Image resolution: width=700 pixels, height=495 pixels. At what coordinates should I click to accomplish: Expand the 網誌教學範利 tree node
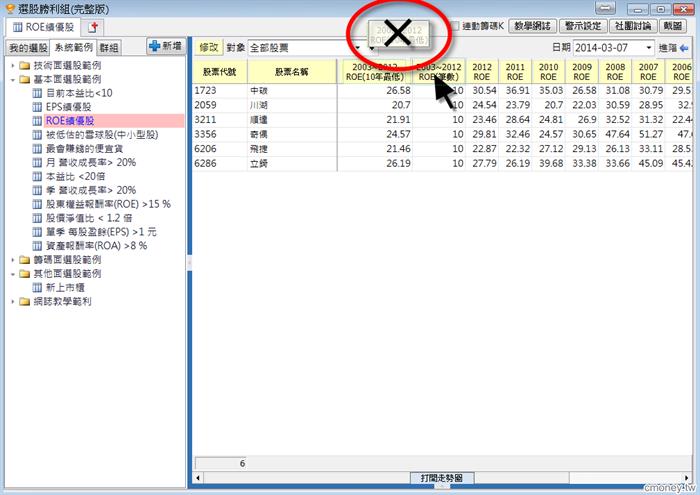13,302
